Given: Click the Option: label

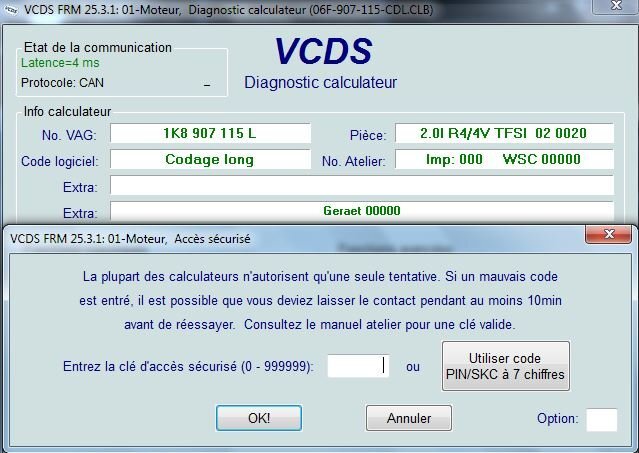Looking at the screenshot, I should click(557, 418).
